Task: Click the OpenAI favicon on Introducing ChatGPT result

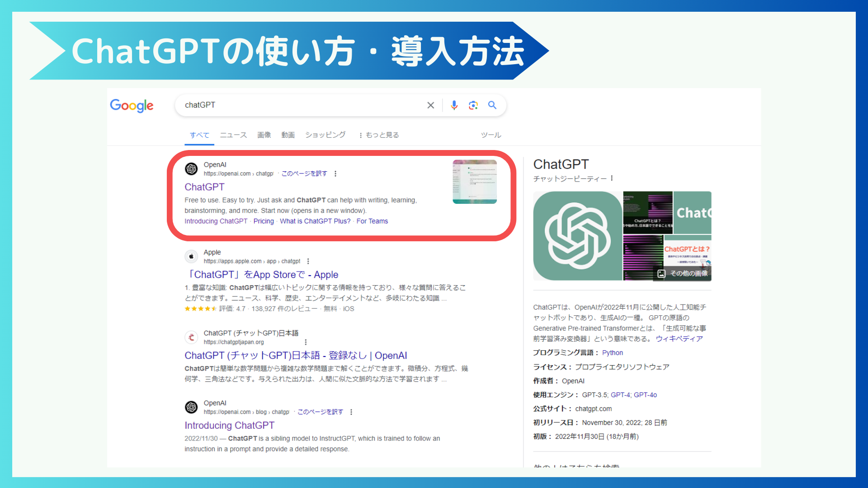Action: coord(191,407)
